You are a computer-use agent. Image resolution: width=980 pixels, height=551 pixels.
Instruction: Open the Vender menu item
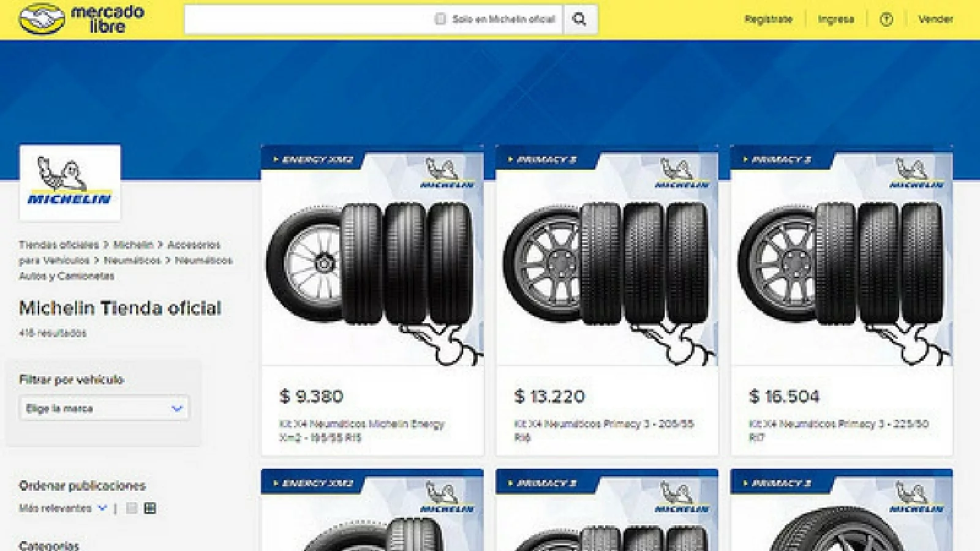coord(935,20)
